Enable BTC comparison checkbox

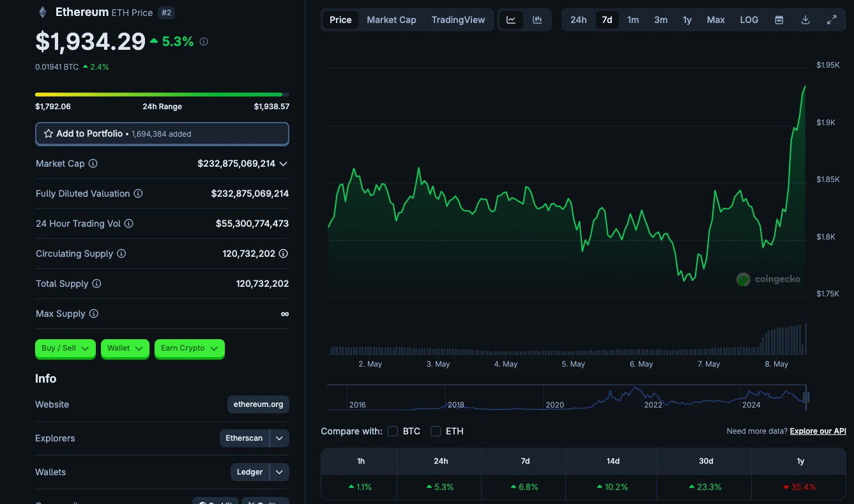[393, 431]
